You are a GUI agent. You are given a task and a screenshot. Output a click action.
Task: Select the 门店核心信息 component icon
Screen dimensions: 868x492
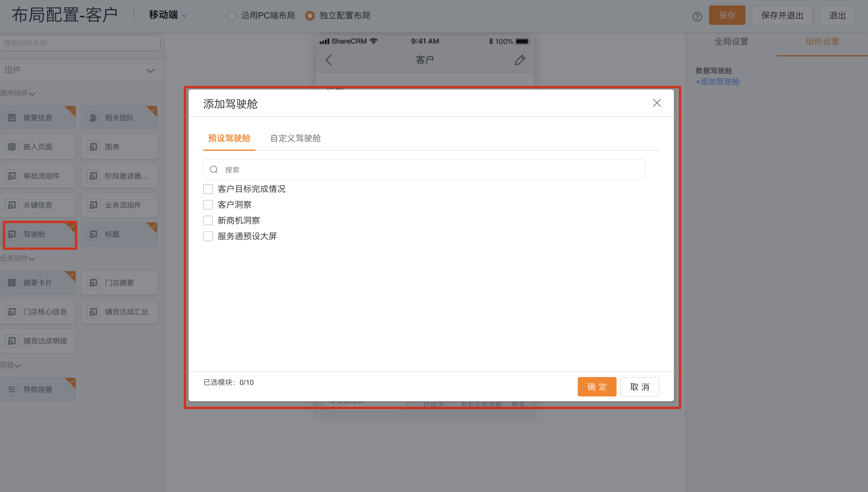(12, 312)
